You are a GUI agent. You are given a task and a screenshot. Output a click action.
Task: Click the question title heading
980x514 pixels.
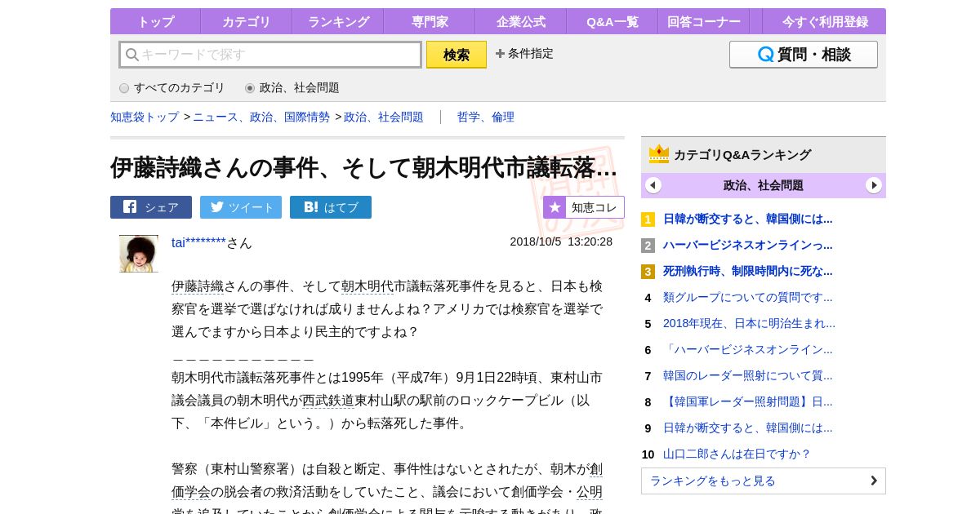tap(364, 167)
